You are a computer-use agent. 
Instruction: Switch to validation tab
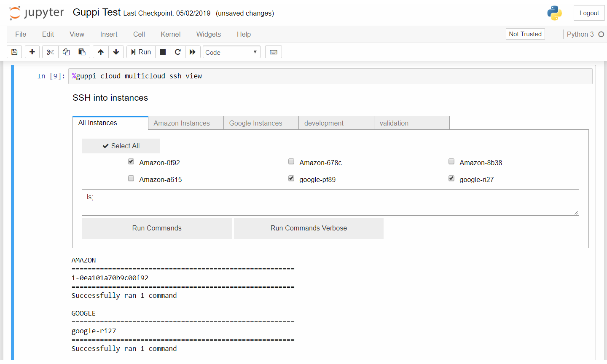point(412,123)
